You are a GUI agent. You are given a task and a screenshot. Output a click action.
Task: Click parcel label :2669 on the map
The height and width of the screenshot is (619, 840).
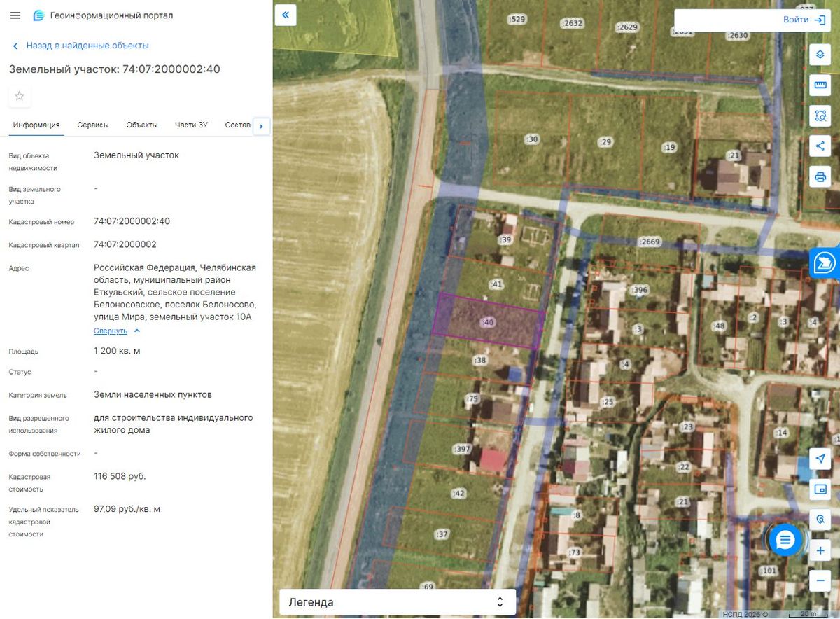pos(650,242)
